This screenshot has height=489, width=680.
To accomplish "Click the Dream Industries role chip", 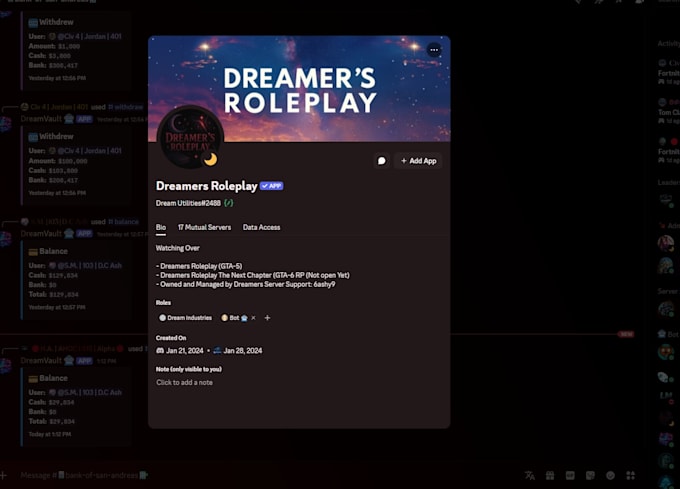I will pos(186,318).
